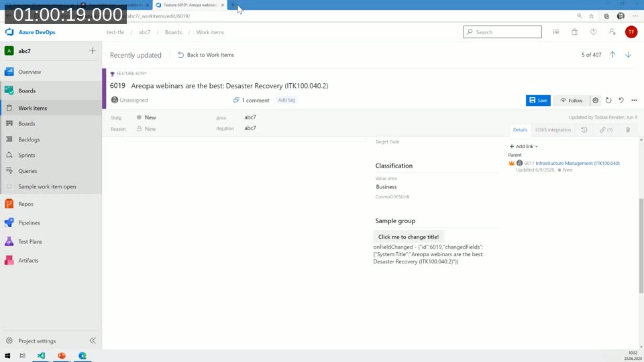This screenshot has width=644, height=362.
Task: Go to previous work item with up arrow
Action: [612, 54]
